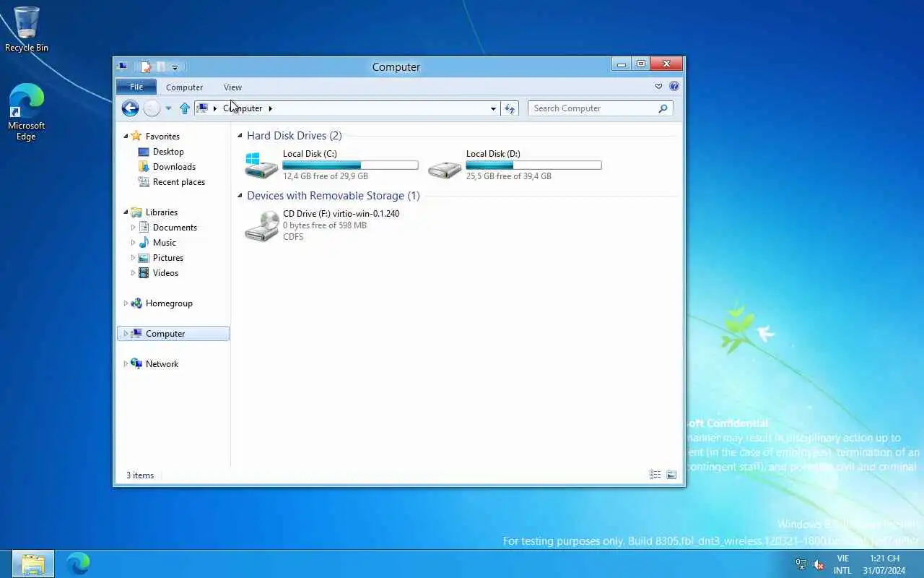Image resolution: width=924 pixels, height=578 pixels.
Task: Open the address bar history dropdown
Action: click(x=493, y=108)
